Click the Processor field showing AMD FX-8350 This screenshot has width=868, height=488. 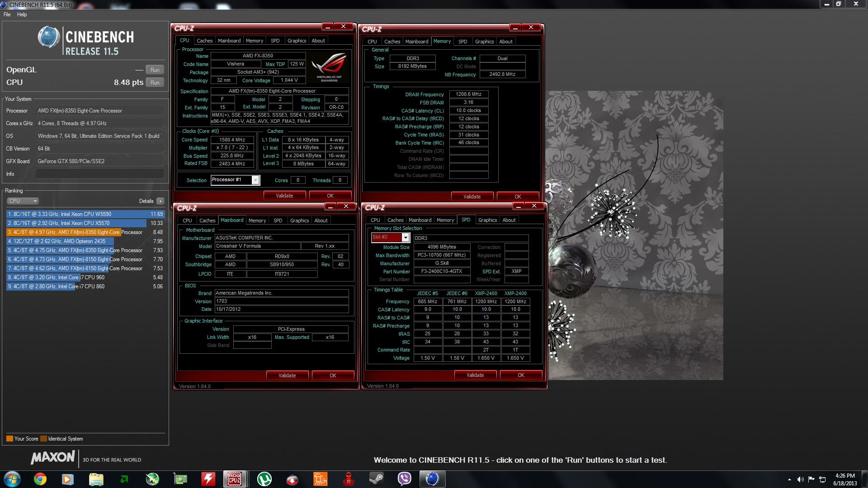click(99, 111)
